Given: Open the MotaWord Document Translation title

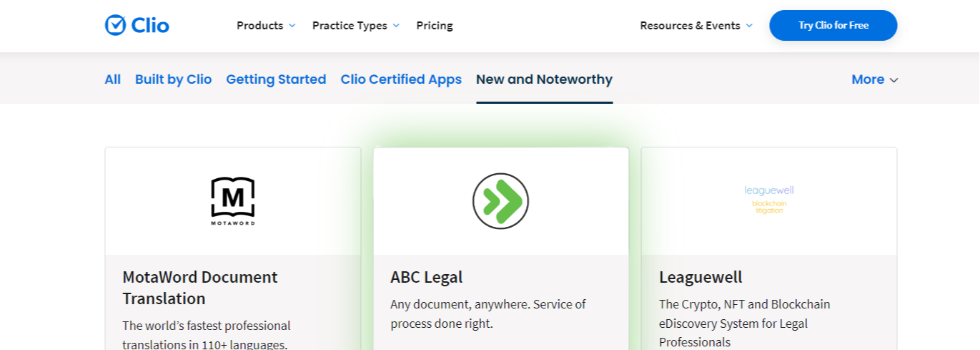Looking at the screenshot, I should (200, 287).
